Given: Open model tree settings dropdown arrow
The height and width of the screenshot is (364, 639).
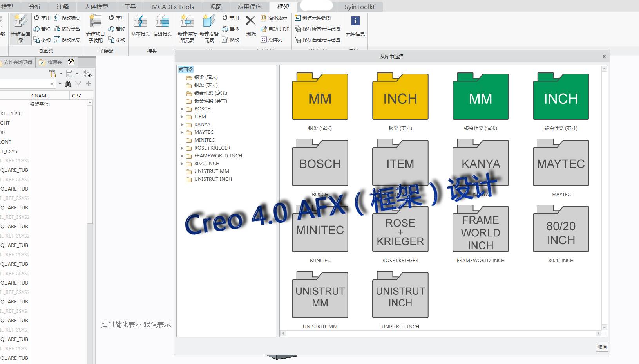Looking at the screenshot, I should click(61, 74).
